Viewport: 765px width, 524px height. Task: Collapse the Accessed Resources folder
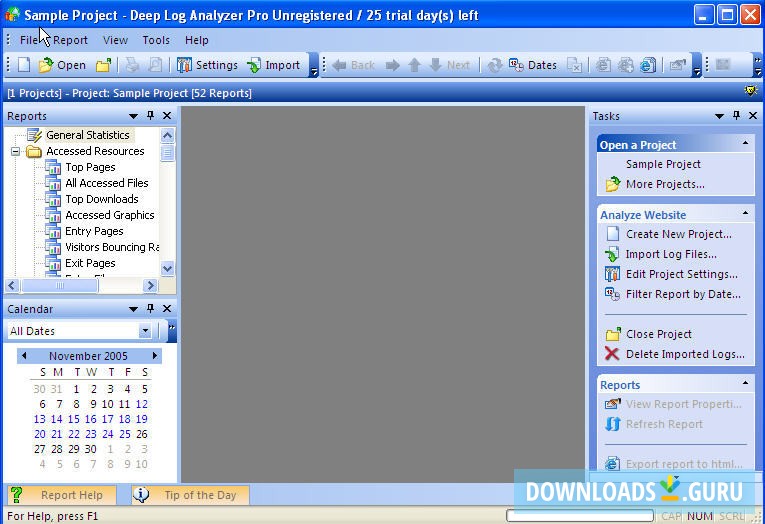pos(16,152)
